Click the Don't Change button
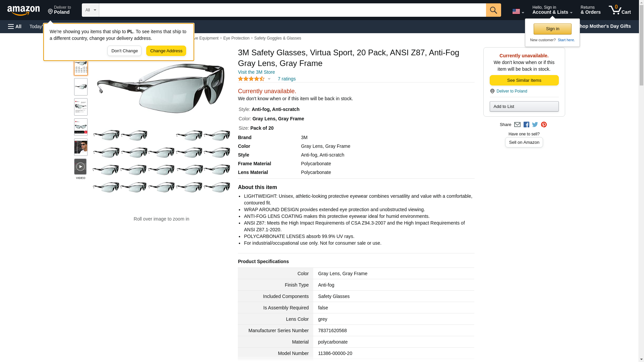Viewport: 644px width, 362px height. click(x=124, y=51)
